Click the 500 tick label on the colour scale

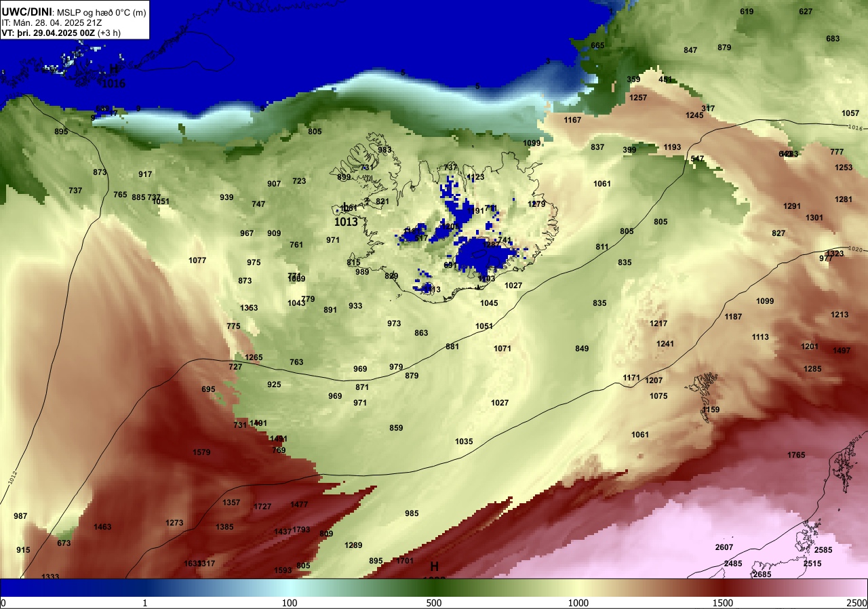click(434, 603)
